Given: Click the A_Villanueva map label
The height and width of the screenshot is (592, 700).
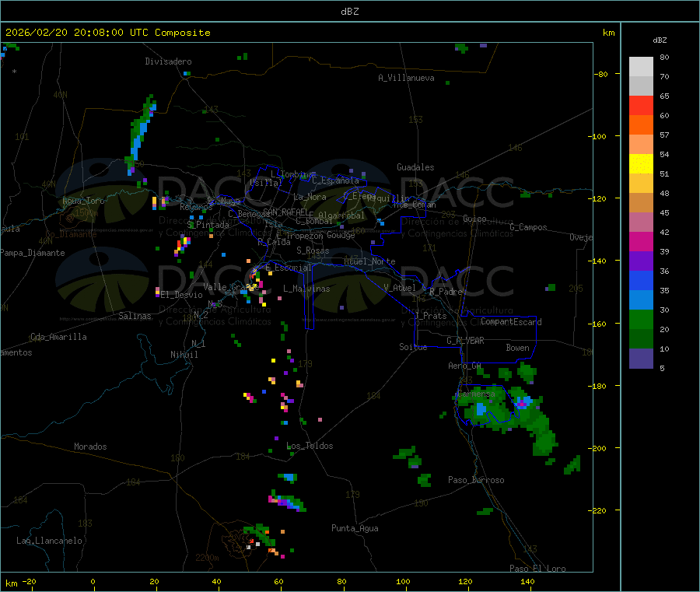Looking at the screenshot, I should [x=406, y=78].
